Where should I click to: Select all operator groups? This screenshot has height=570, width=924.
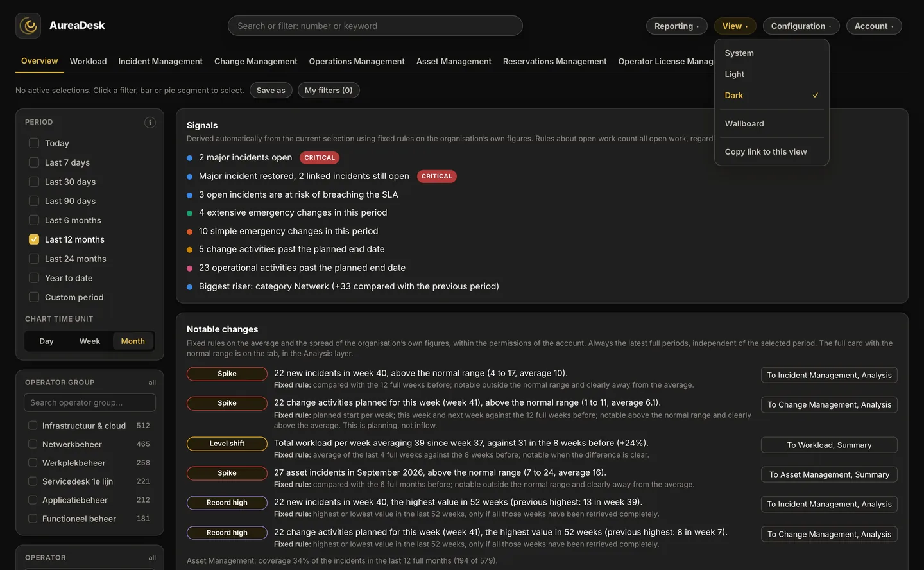(x=152, y=383)
